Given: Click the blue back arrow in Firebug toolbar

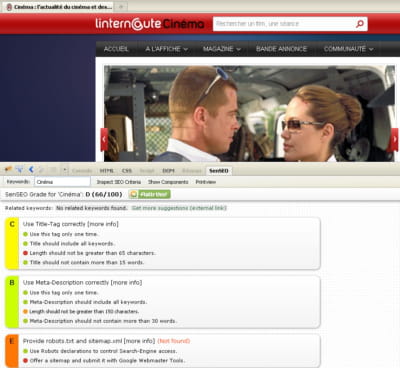Looking at the screenshot, I should 31,170.
